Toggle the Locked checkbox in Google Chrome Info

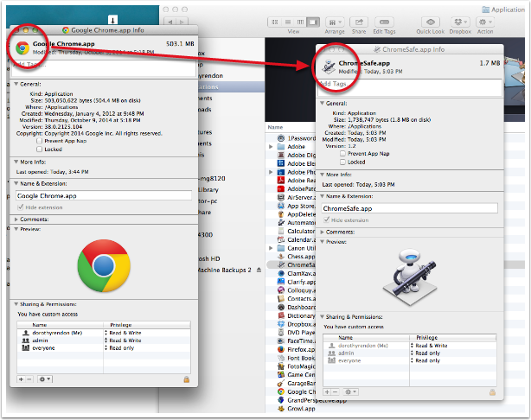(x=40, y=148)
